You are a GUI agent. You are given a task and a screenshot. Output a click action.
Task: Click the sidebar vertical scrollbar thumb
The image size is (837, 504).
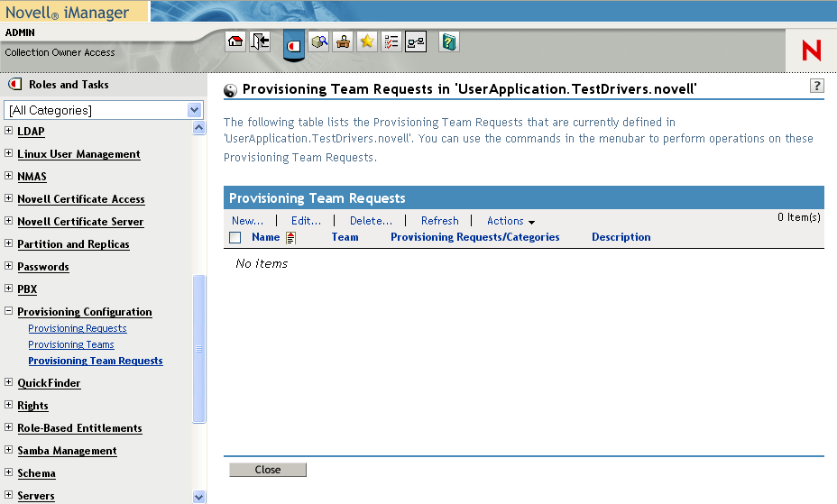(198, 349)
